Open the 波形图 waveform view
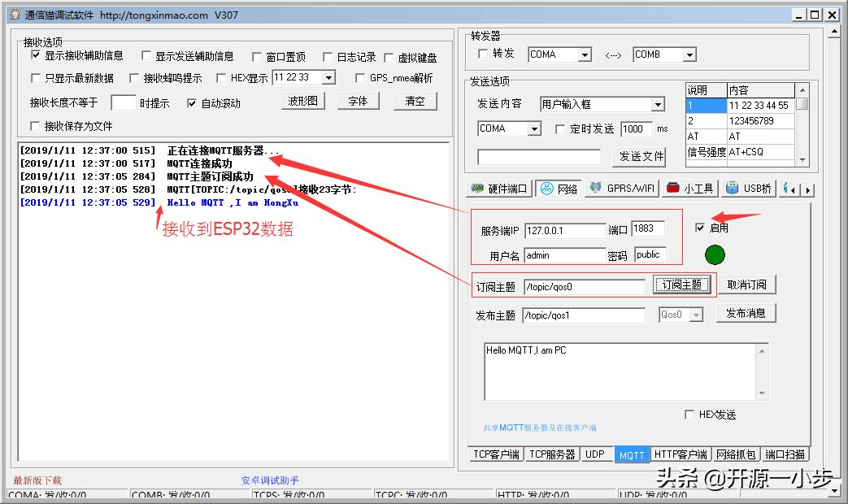 pyautogui.click(x=302, y=100)
